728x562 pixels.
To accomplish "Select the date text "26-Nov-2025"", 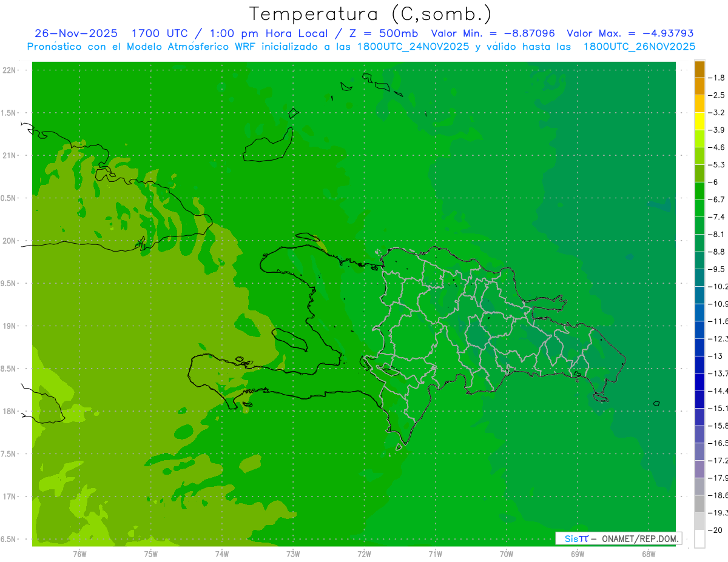I will click(x=76, y=33).
